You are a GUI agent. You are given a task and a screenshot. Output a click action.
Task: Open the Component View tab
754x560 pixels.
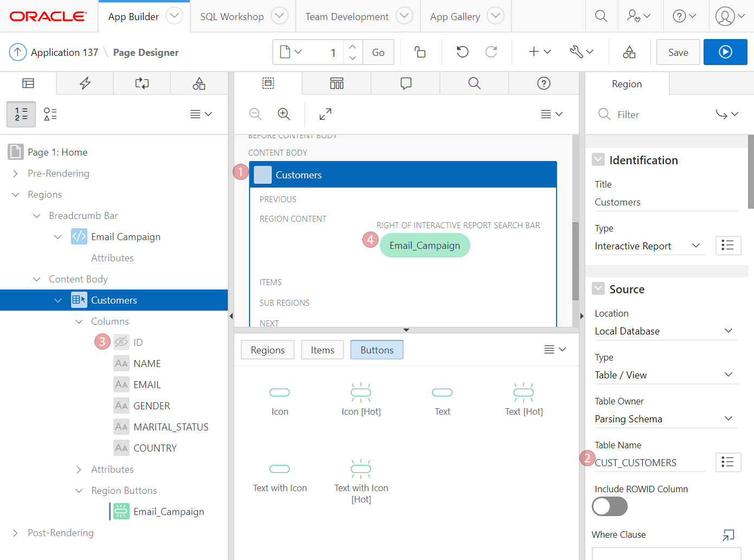337,83
